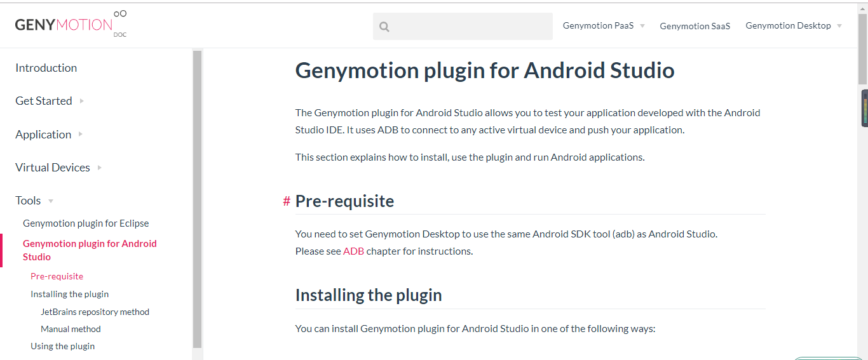Click the Pre-requisite heading anchor hash
The width and height of the screenshot is (868, 360).
click(287, 201)
